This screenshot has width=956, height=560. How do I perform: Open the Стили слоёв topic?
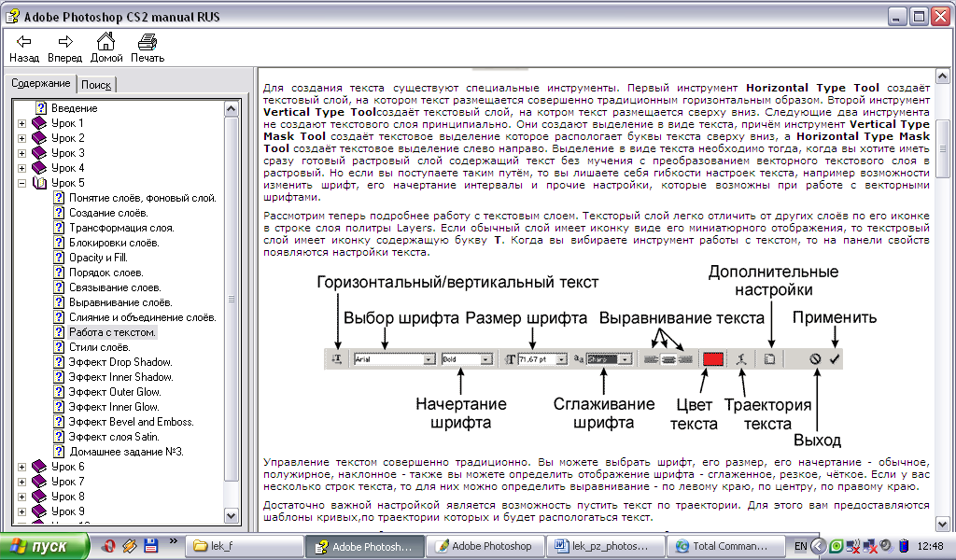click(99, 347)
